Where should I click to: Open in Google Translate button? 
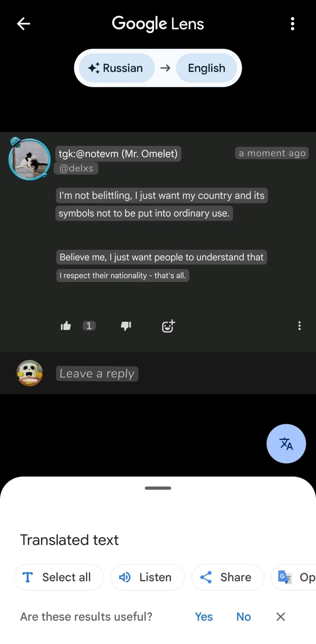point(294,577)
